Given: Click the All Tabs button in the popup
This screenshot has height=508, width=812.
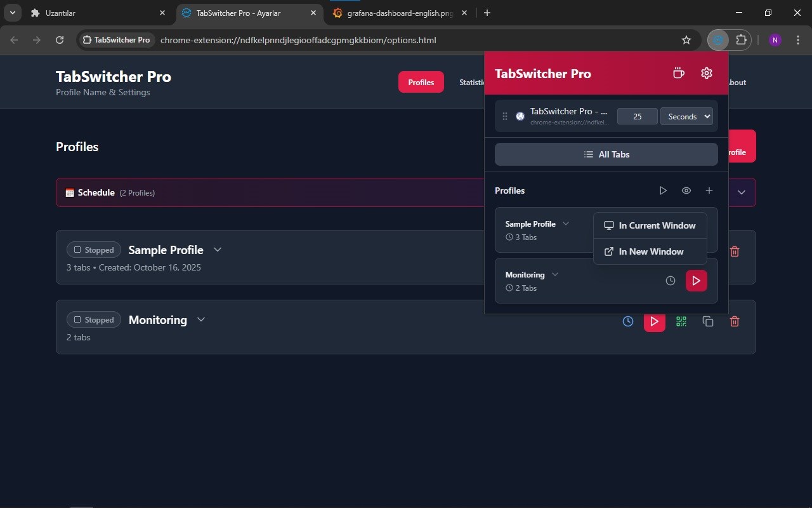Looking at the screenshot, I should coord(606,154).
